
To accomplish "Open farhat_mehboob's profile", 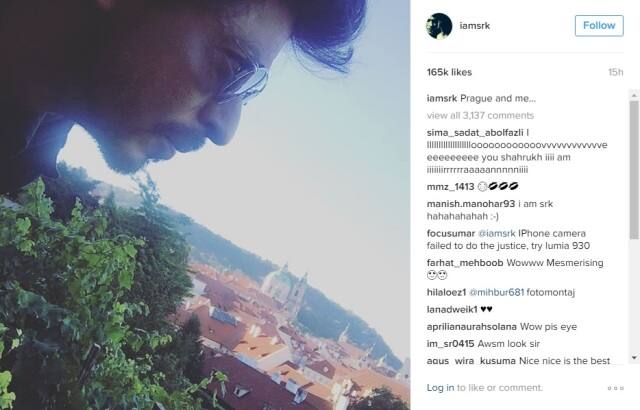I will coord(465,263).
